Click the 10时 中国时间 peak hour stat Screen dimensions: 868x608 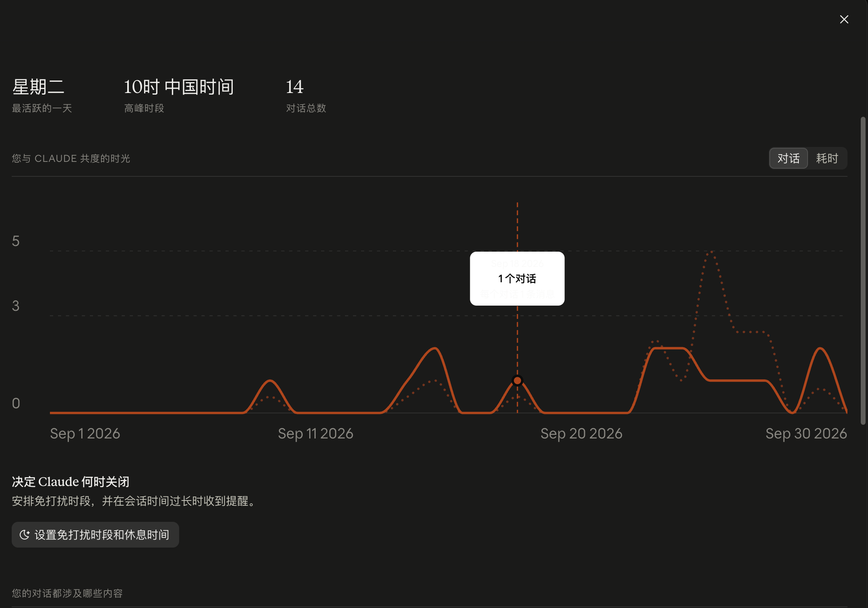click(x=179, y=87)
